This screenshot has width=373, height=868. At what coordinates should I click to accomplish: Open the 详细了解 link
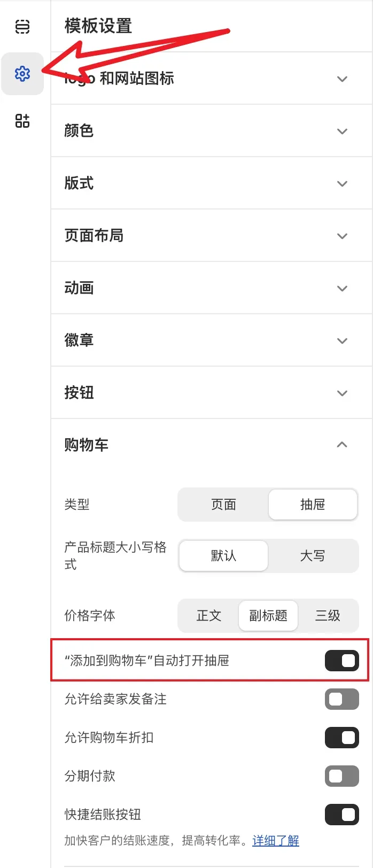pos(276,841)
